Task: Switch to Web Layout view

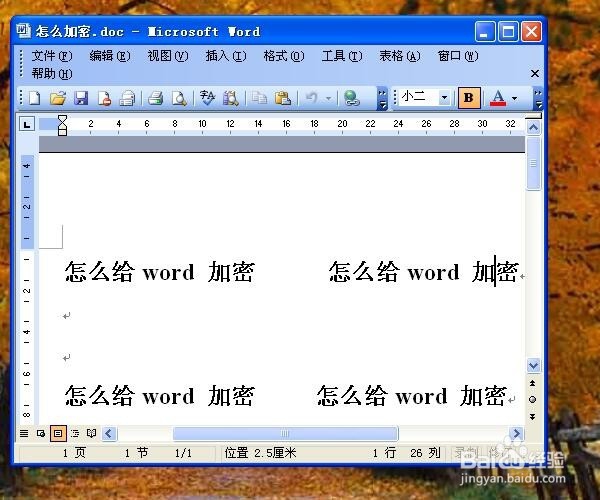Action: (41, 433)
